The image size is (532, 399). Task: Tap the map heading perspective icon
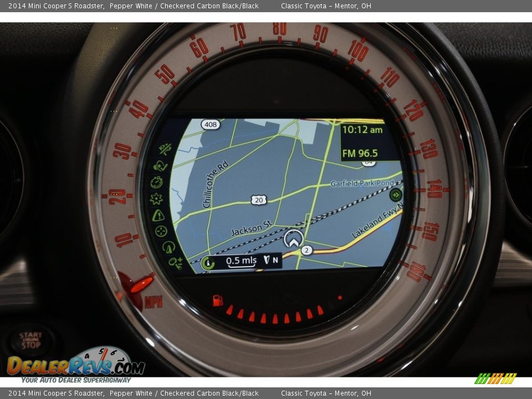click(168, 247)
